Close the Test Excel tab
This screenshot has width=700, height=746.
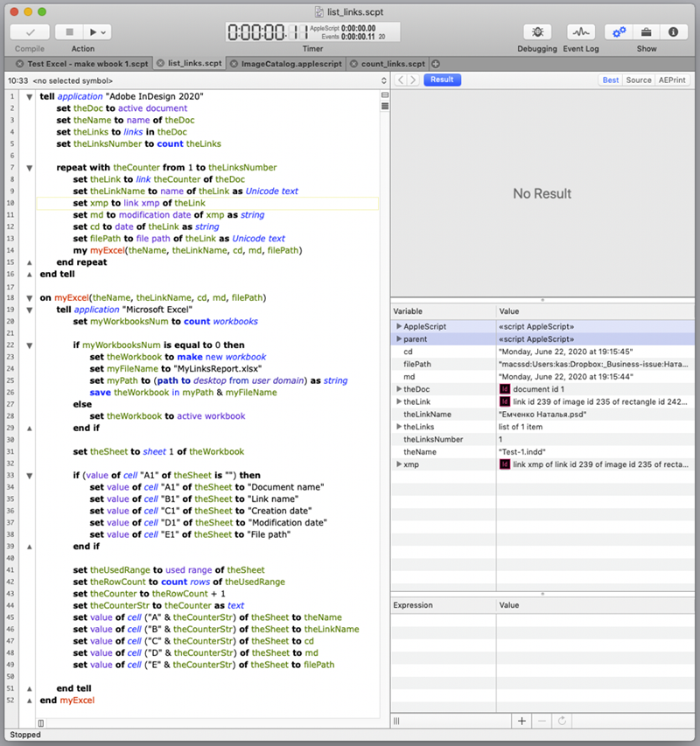pos(19,64)
